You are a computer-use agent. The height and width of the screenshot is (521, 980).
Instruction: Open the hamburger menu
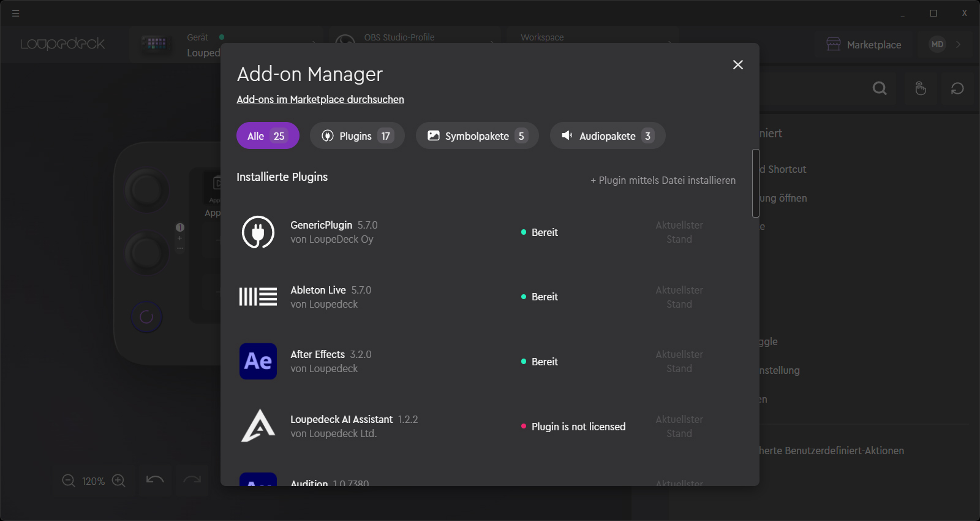tap(16, 13)
